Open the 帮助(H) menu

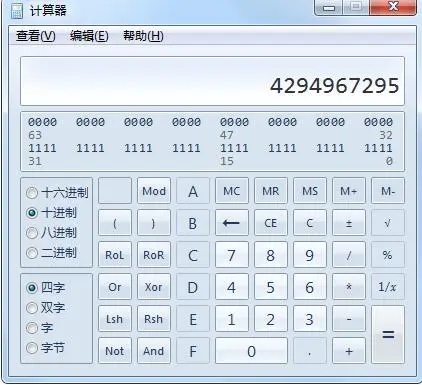143,36
